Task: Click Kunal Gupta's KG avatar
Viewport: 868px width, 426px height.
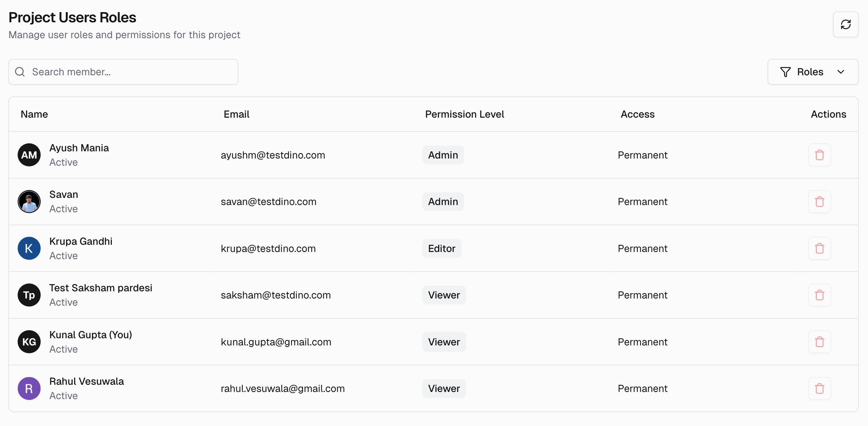Action: click(29, 342)
